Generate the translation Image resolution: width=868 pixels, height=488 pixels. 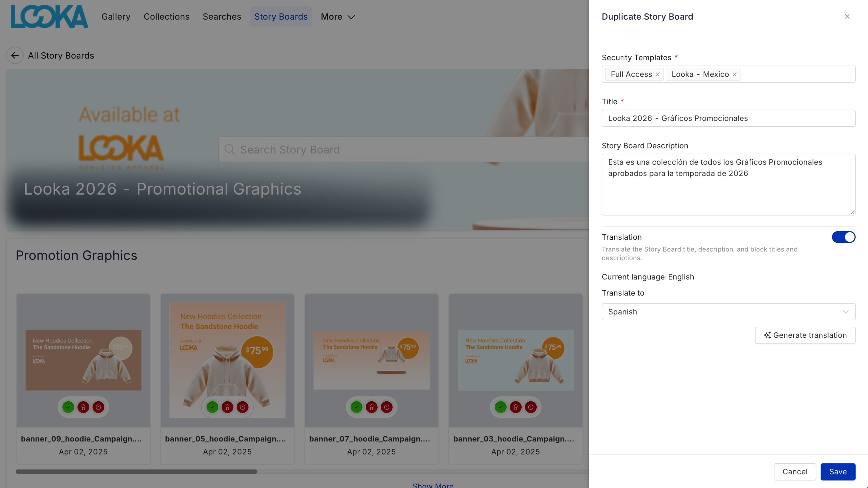tap(805, 335)
